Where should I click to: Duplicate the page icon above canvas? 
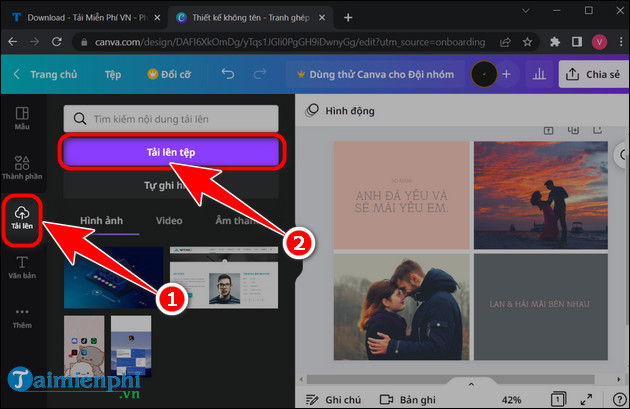573,130
